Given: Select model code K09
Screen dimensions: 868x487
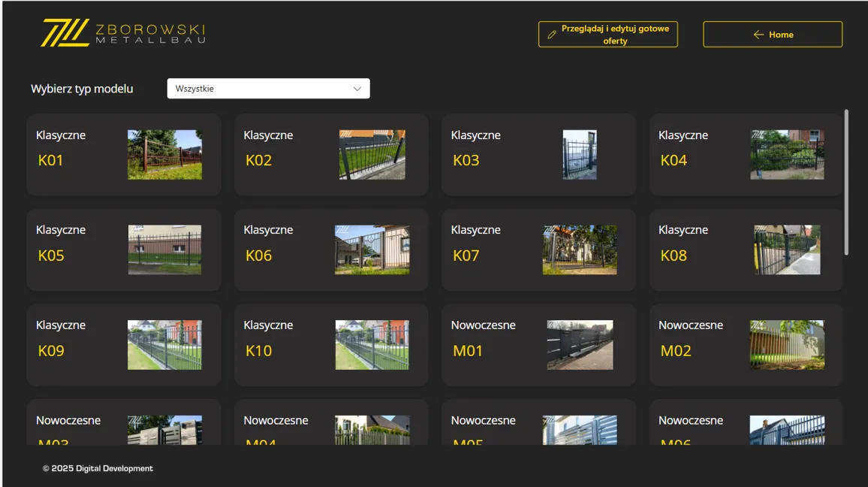Looking at the screenshot, I should pos(51,351).
